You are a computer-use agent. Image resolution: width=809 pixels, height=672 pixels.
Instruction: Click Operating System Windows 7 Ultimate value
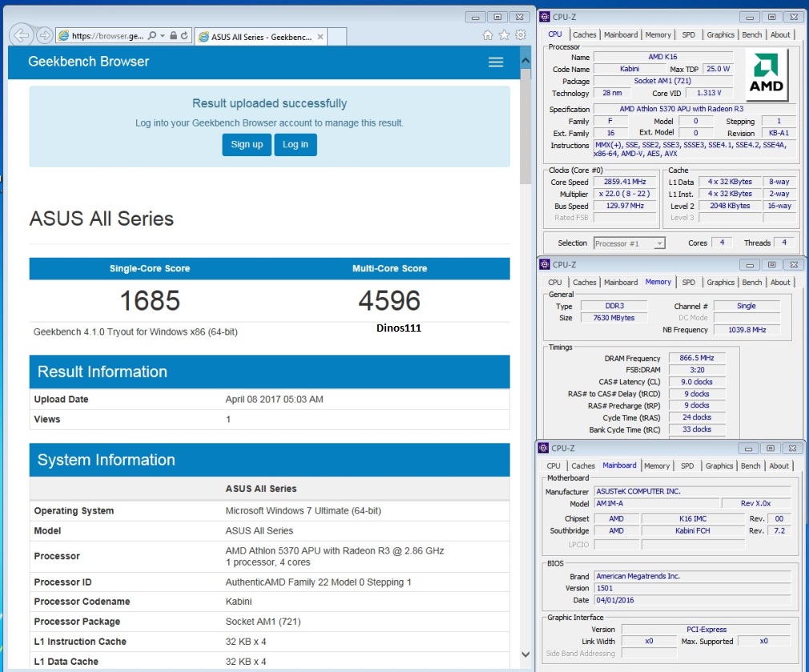pos(303,510)
